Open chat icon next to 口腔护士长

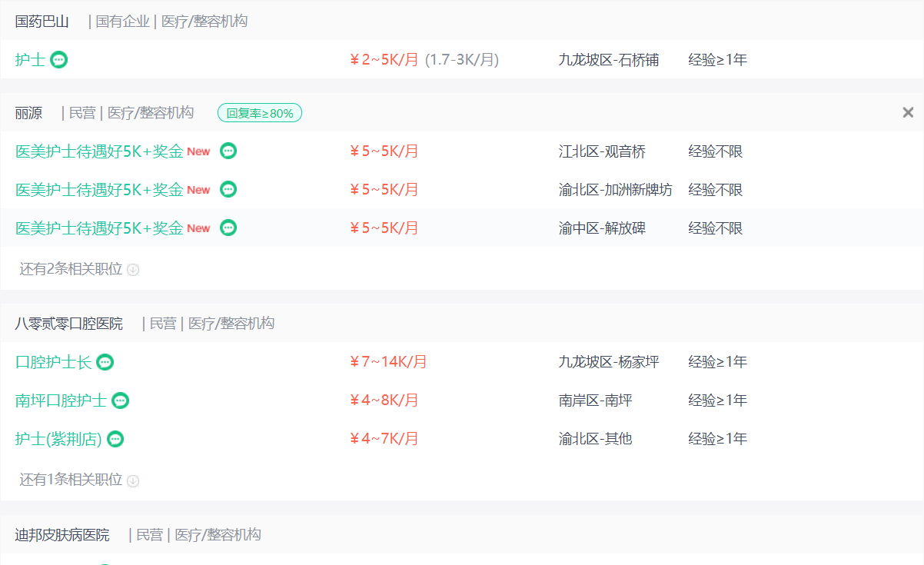105,362
